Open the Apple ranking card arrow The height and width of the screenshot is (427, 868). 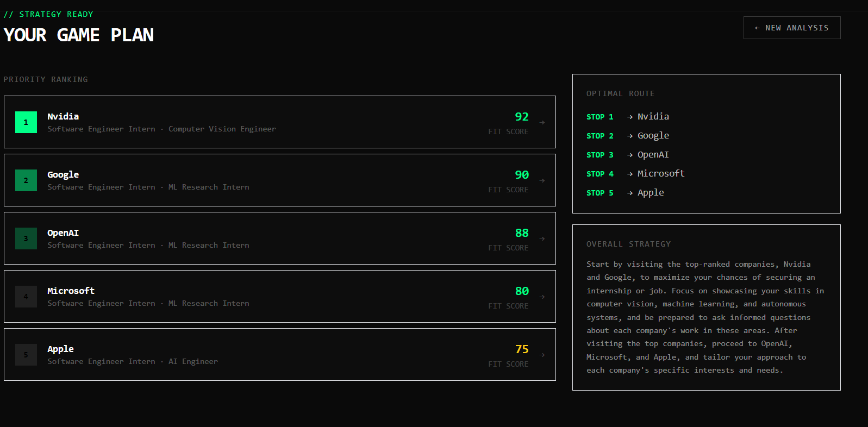point(542,355)
